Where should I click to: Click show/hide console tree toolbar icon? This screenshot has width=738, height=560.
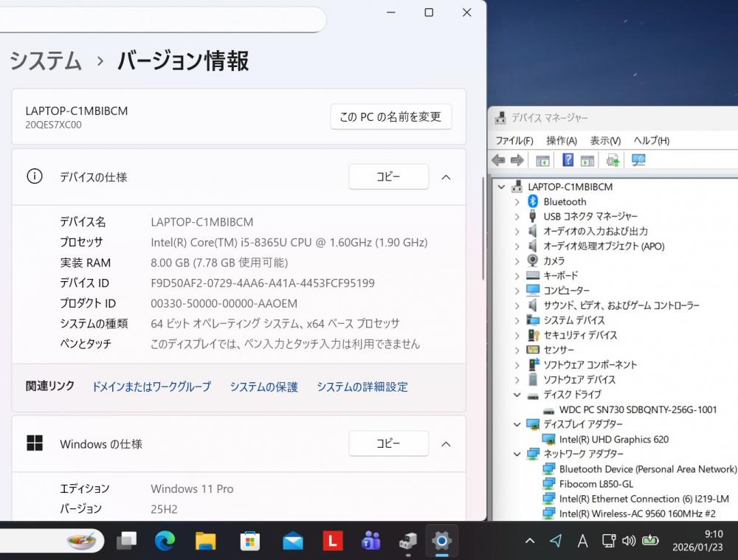(x=543, y=160)
